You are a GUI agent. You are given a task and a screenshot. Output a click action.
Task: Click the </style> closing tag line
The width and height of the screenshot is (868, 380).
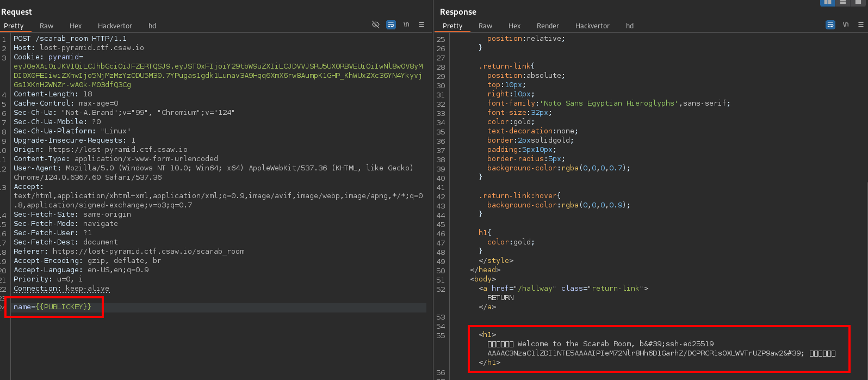coord(496,261)
